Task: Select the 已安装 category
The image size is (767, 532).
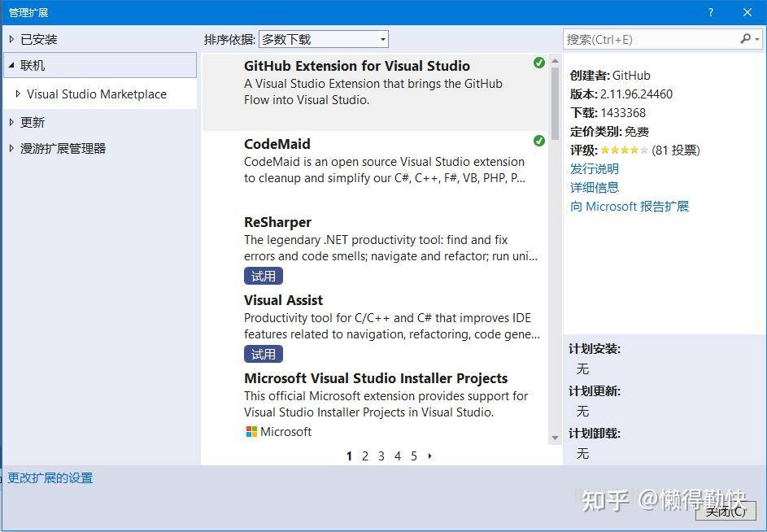Action: tap(39, 39)
